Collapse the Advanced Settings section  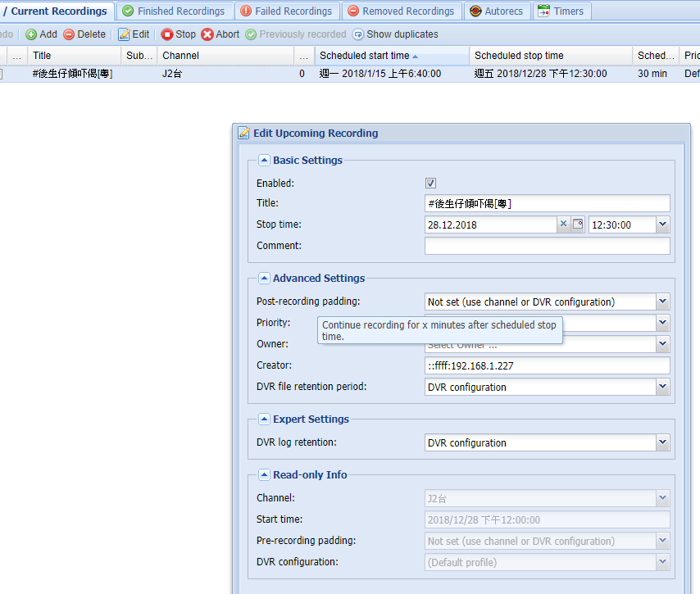(264, 278)
